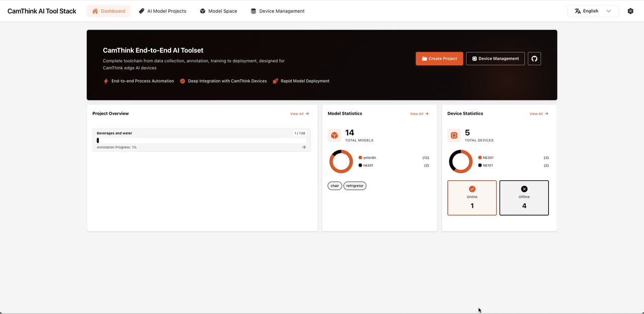Image resolution: width=644 pixels, height=314 pixels.
Task: Expand Model Statistics with View All
Action: (x=419, y=114)
